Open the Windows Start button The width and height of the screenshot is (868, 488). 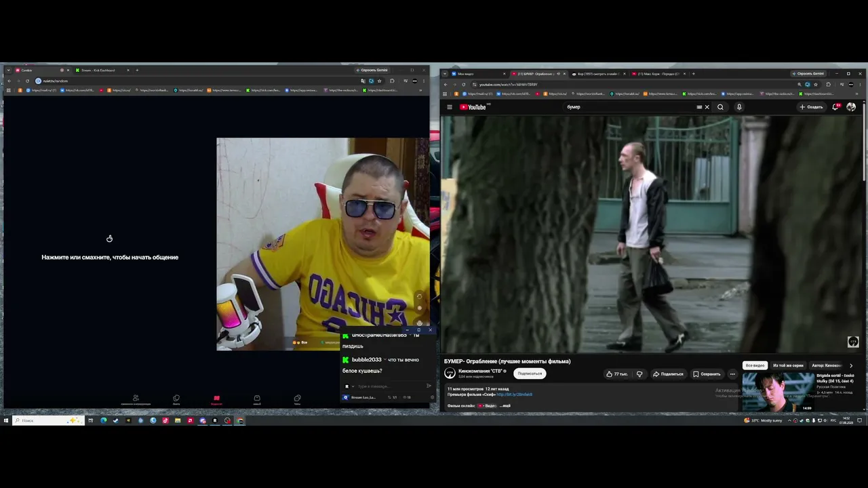point(5,420)
